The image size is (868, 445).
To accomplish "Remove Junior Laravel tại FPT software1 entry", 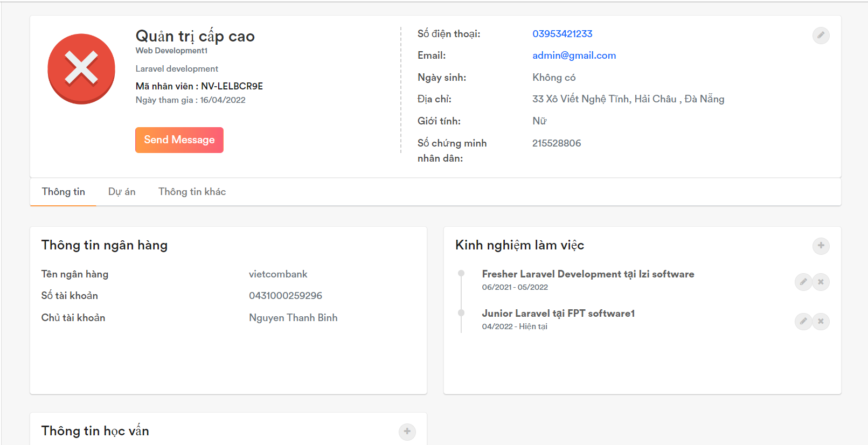I will [x=821, y=322].
